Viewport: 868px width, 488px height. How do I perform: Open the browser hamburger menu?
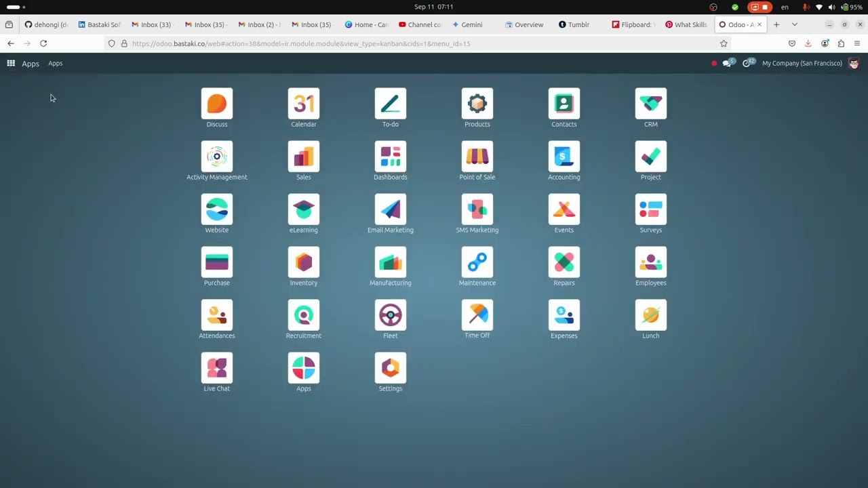pos(857,43)
